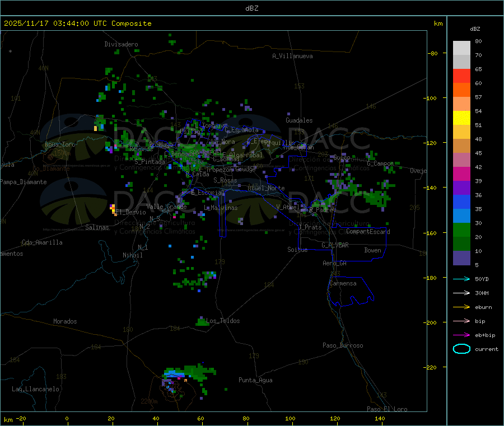Click the A_Villanueva place label
504x426 pixels.
(x=292, y=56)
